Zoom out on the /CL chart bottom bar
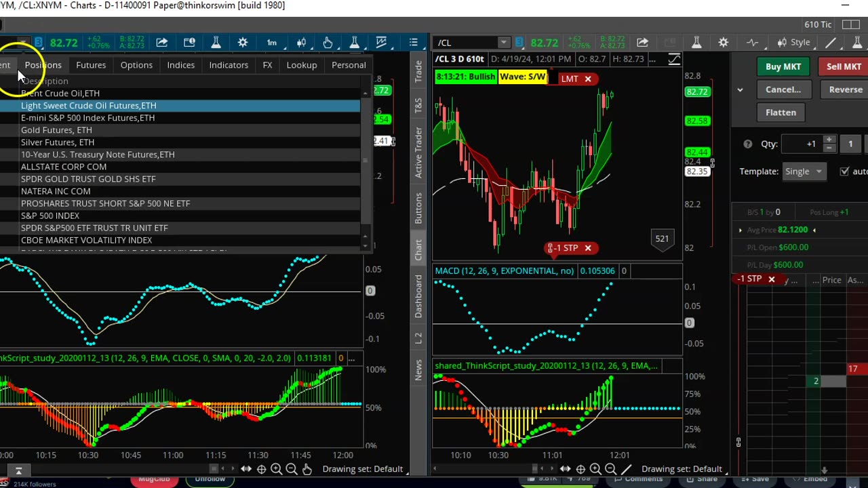 coord(610,469)
